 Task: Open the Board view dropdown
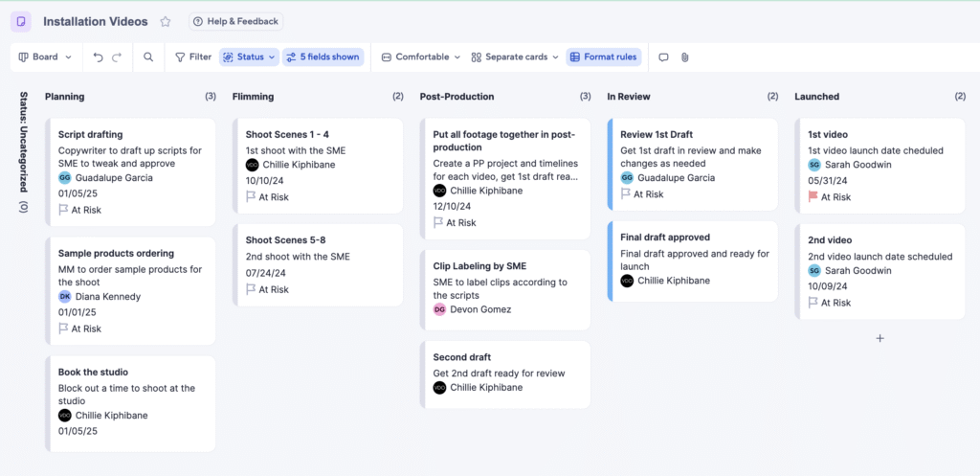coord(45,57)
